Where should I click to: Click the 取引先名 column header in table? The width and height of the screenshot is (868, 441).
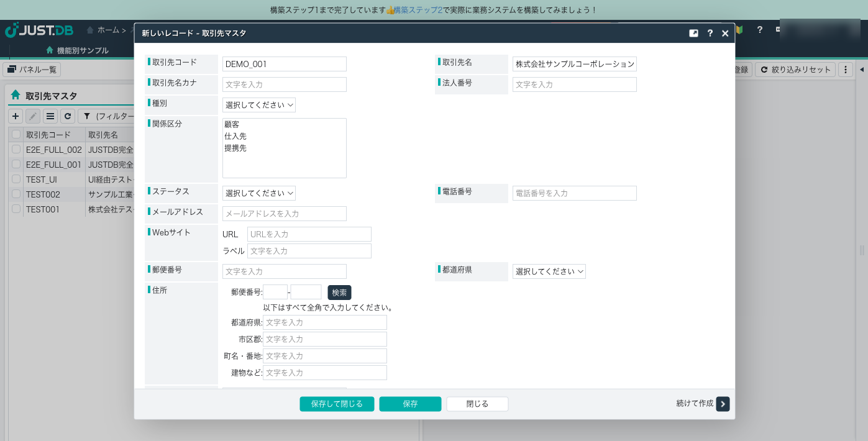click(110, 135)
